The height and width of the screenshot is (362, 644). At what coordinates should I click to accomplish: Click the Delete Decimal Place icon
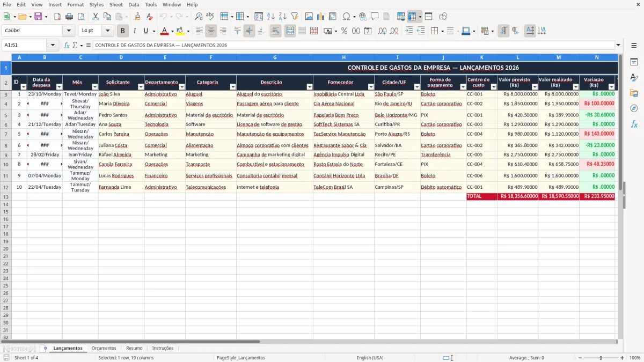pos(394,31)
